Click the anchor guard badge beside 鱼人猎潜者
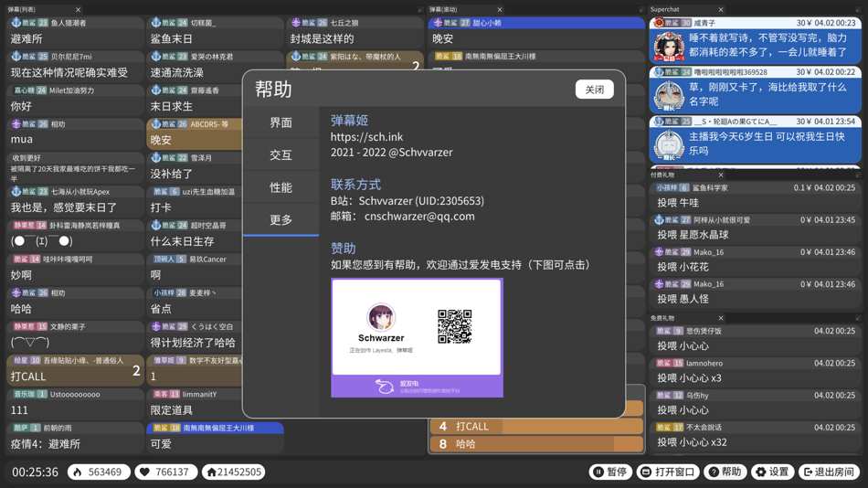The image size is (868, 488). (x=16, y=23)
